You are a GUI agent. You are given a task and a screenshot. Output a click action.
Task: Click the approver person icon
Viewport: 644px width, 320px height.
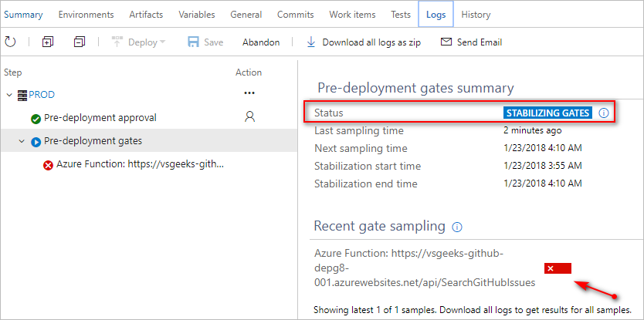click(x=249, y=118)
